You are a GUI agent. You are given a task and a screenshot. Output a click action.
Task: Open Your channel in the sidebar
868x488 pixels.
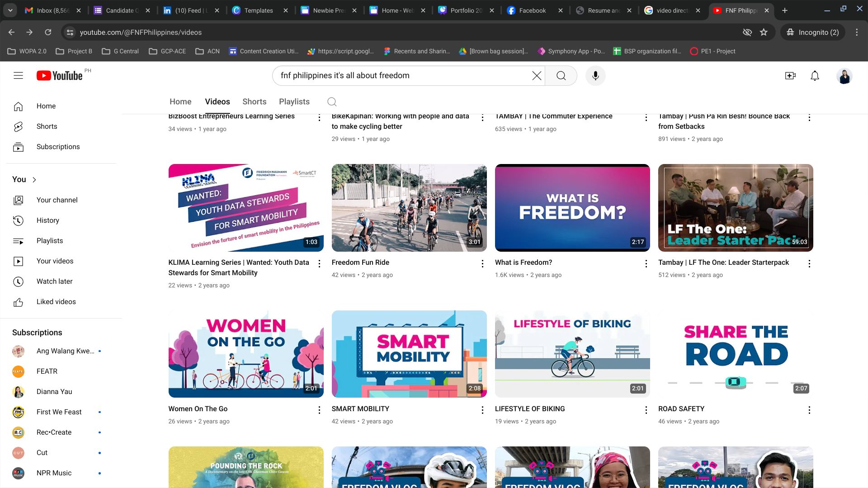pyautogui.click(x=61, y=200)
